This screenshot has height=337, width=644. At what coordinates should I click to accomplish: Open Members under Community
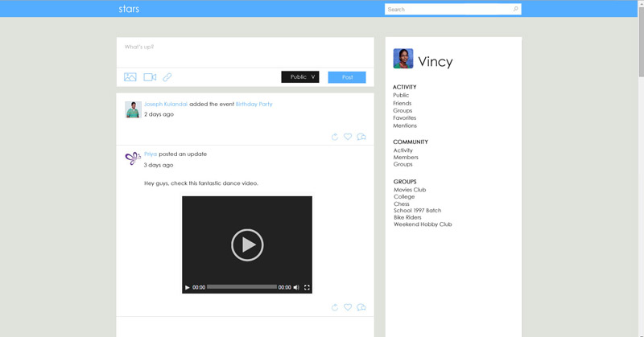coord(406,157)
